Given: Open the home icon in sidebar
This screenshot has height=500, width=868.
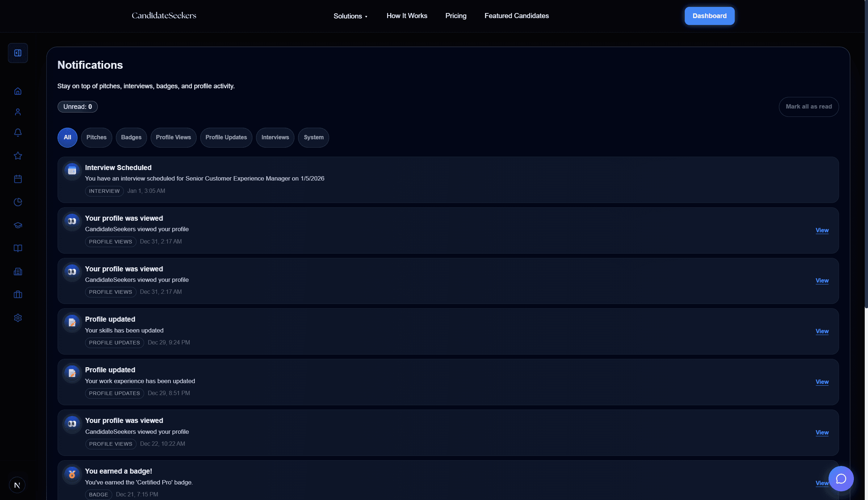Looking at the screenshot, I should (x=18, y=91).
